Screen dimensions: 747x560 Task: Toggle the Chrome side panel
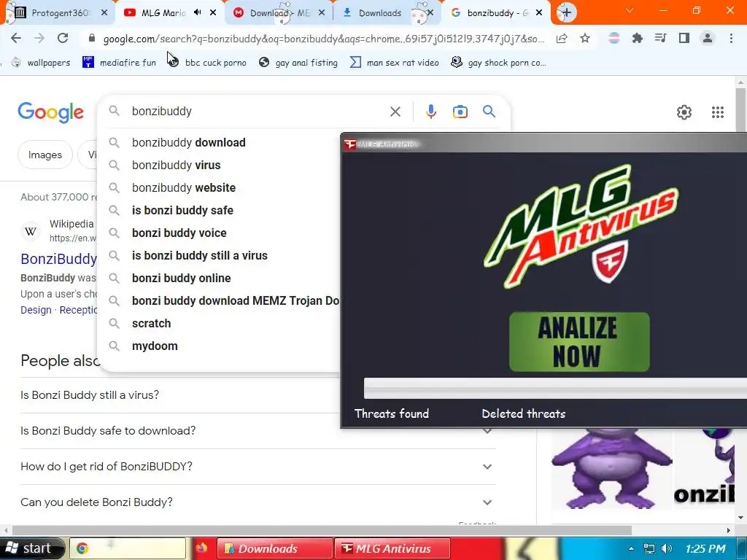click(684, 38)
